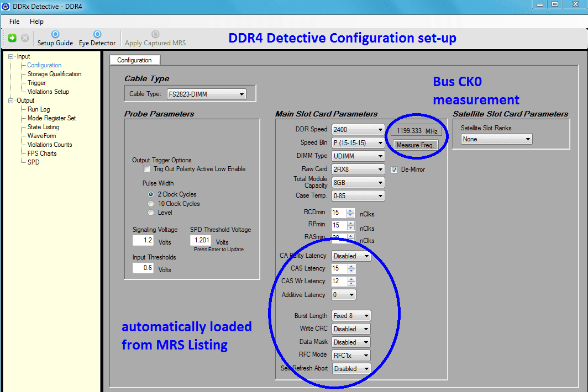Open Run Log under Output

[39, 109]
